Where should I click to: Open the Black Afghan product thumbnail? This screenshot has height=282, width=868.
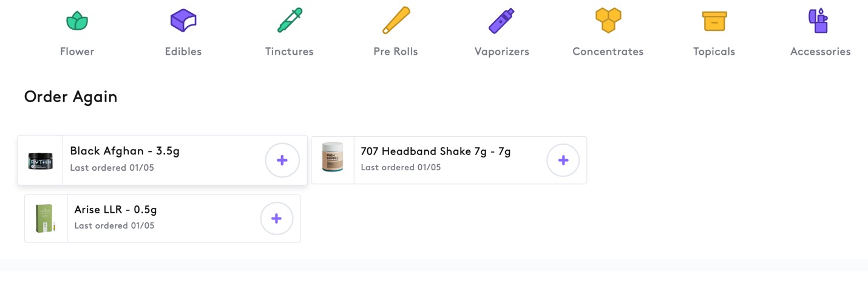coord(41,160)
